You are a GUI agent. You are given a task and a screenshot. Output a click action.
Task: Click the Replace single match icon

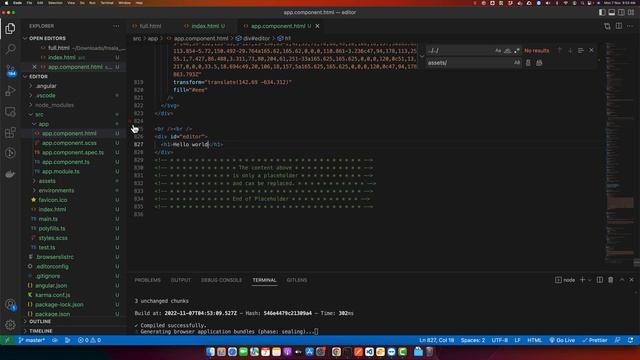click(x=528, y=63)
